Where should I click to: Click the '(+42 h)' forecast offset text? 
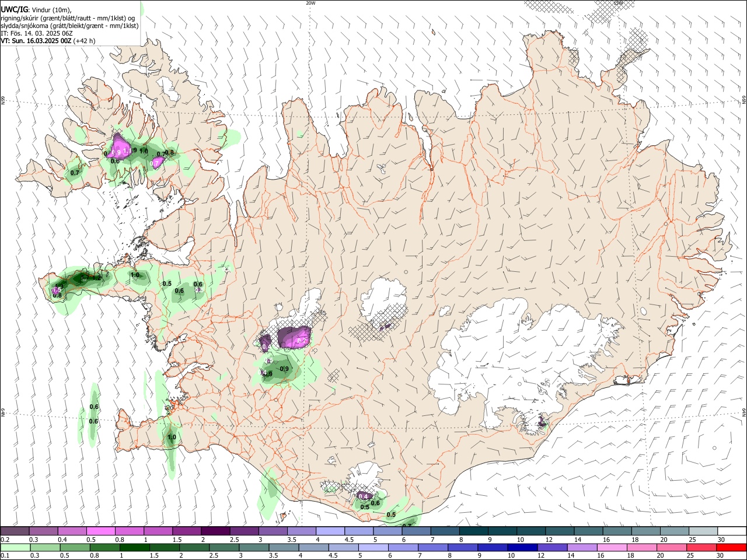pyautogui.click(x=85, y=41)
